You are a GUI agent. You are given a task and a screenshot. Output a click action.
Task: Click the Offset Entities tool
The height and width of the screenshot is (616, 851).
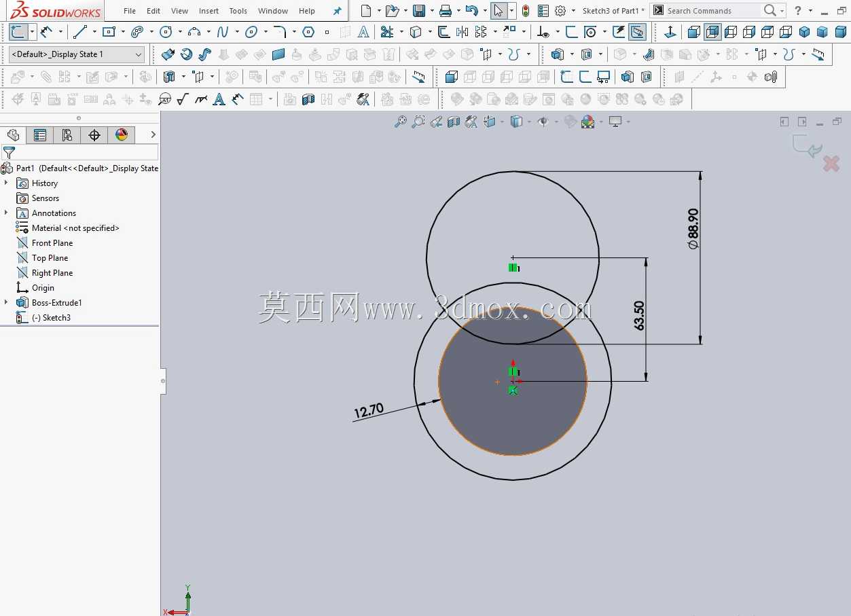(443, 32)
